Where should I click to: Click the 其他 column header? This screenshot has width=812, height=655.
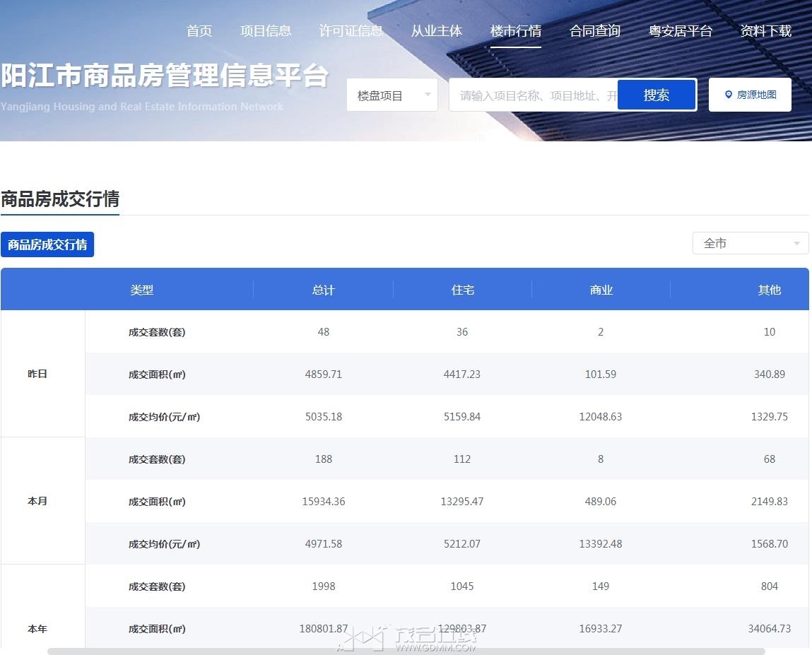point(770,290)
